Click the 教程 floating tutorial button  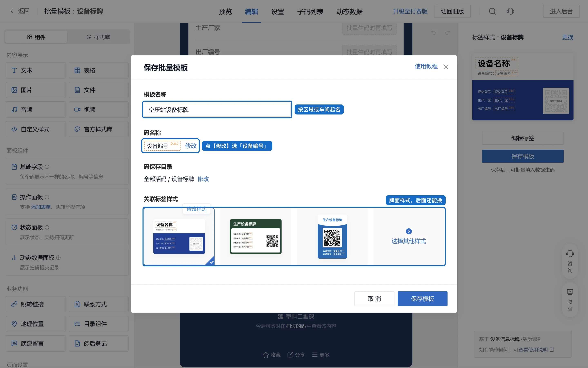[570, 300]
